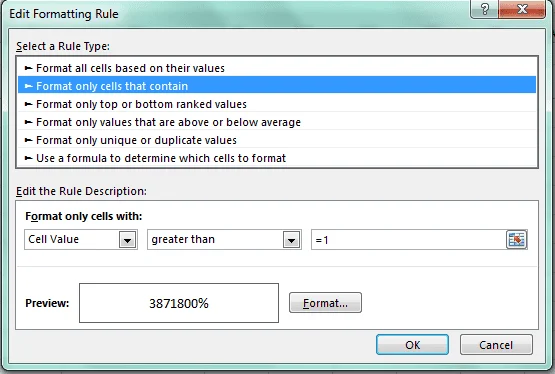The width and height of the screenshot is (555, 374).
Task: Click the 'Edit the Rule Description:' label
Action: click(81, 191)
